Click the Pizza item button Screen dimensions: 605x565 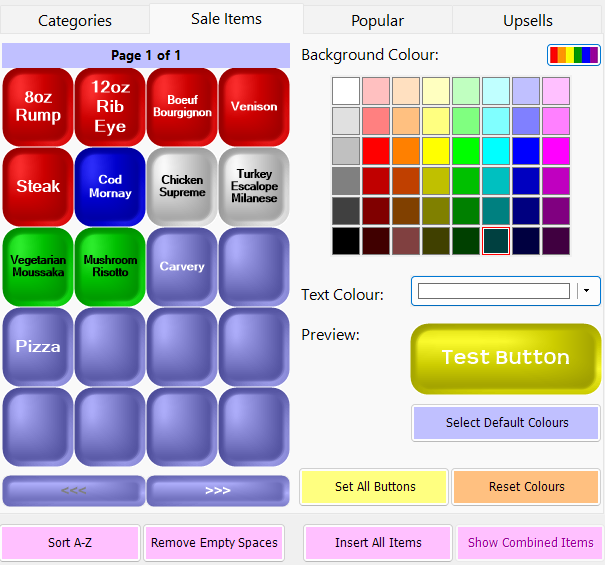(38, 346)
